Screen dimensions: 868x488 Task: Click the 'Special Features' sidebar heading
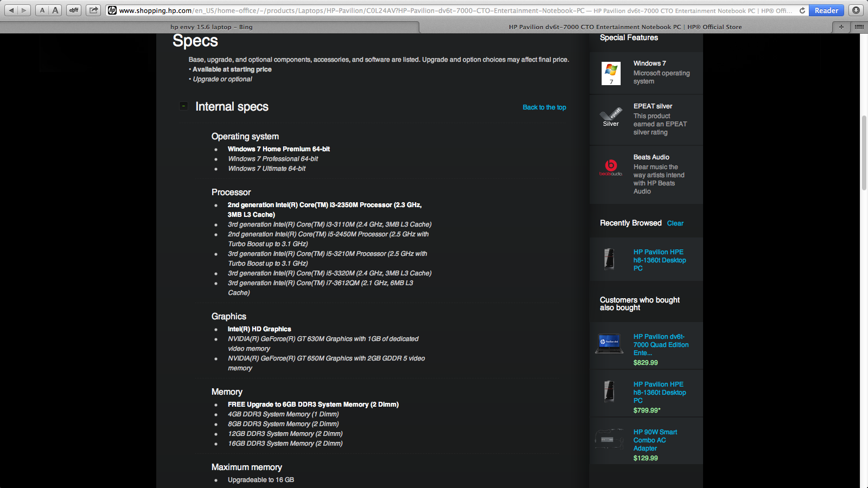click(629, 38)
